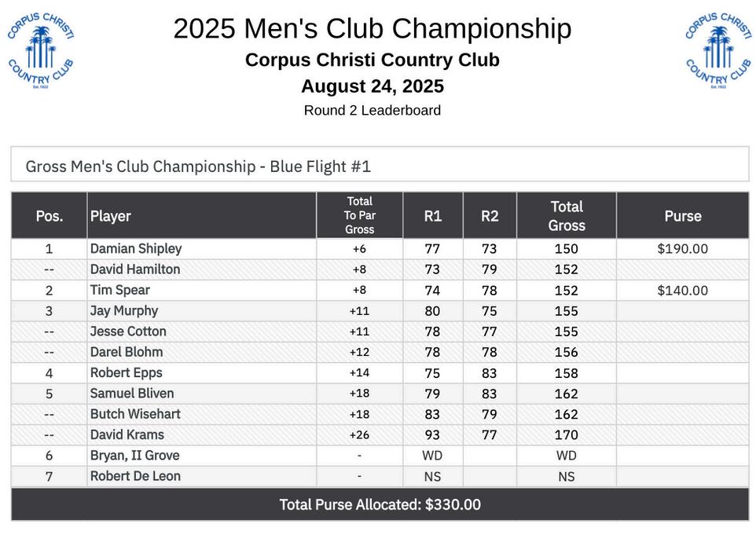Click the left Corpus Christi Country Club logo
Screen dimensions: 756x535
point(41,50)
